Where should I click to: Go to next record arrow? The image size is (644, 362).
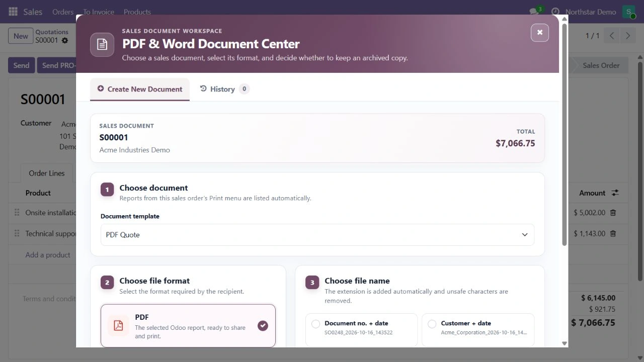point(627,36)
